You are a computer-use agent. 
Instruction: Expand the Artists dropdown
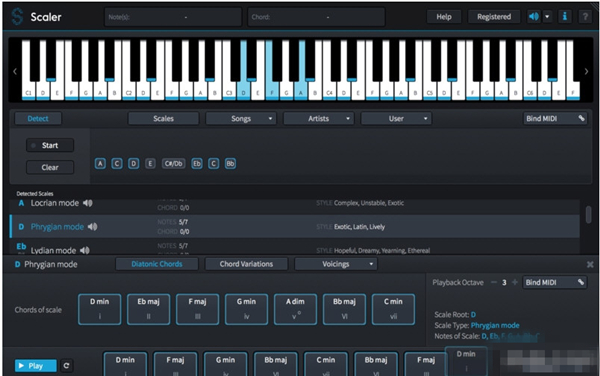318,119
